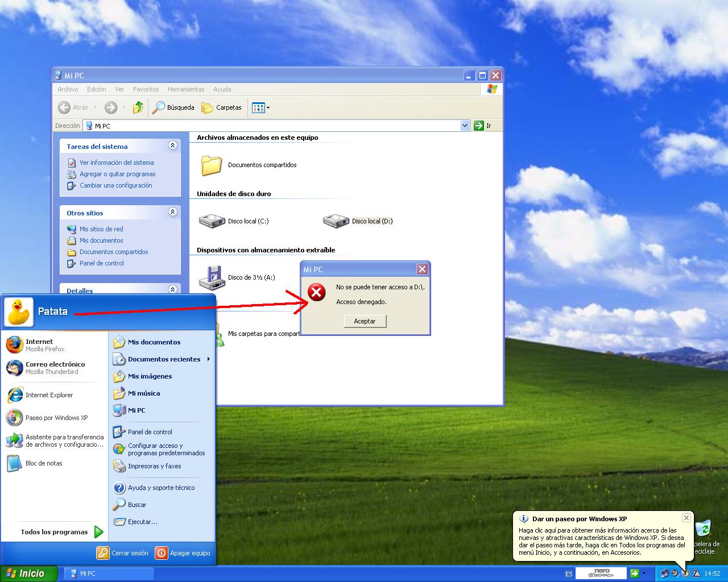
Task: Click Aceptar in error dialog
Action: tap(365, 321)
